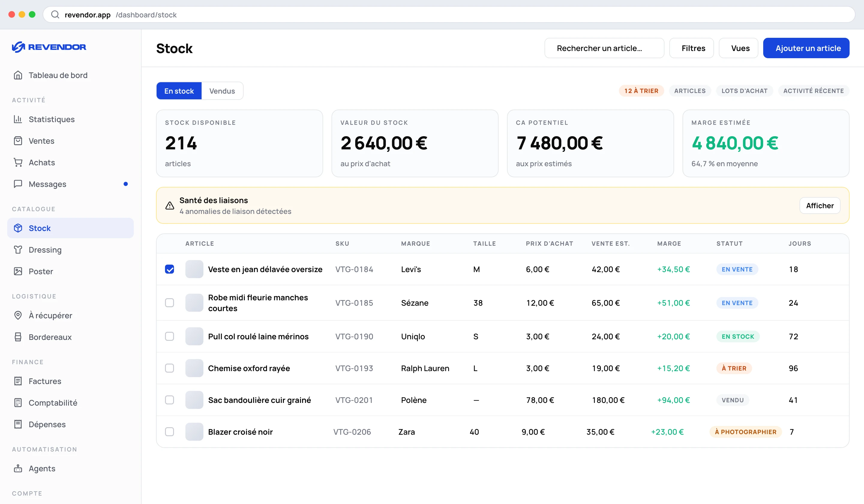Tick the Sac bandoulière cuir grainé checkbox
Viewport: 864px width, 504px height.
169,400
